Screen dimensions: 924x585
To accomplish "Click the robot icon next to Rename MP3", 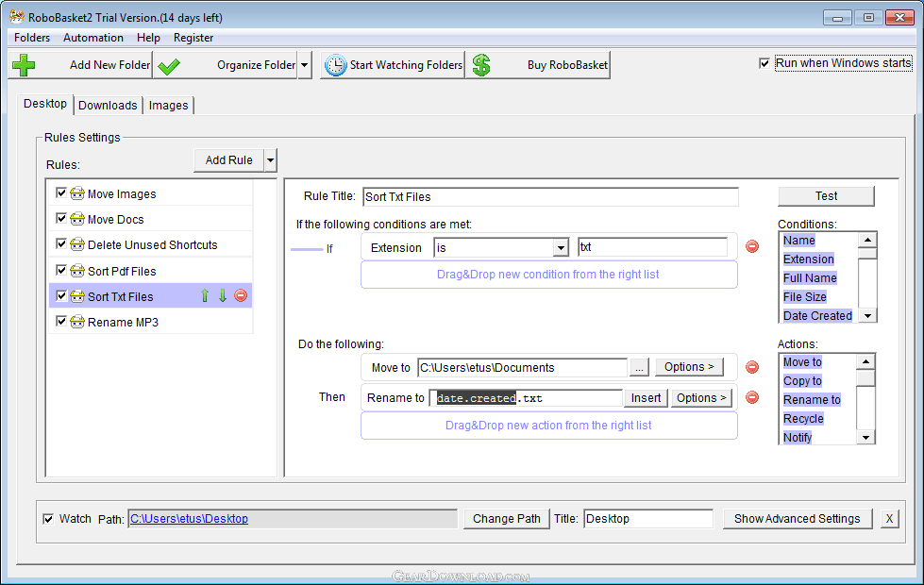I will pyautogui.click(x=77, y=322).
